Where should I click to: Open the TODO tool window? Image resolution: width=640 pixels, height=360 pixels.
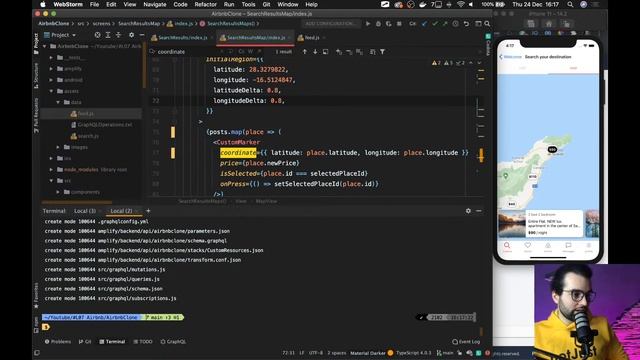(x=143, y=342)
